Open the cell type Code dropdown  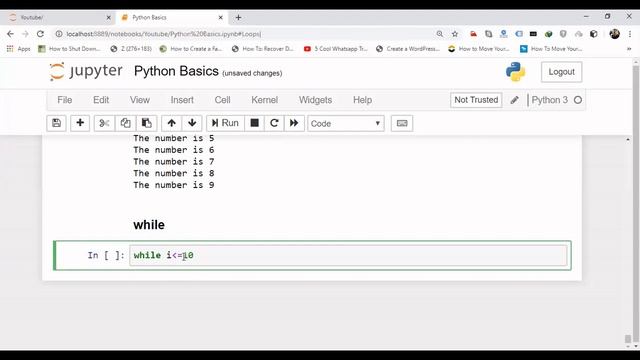click(x=346, y=124)
